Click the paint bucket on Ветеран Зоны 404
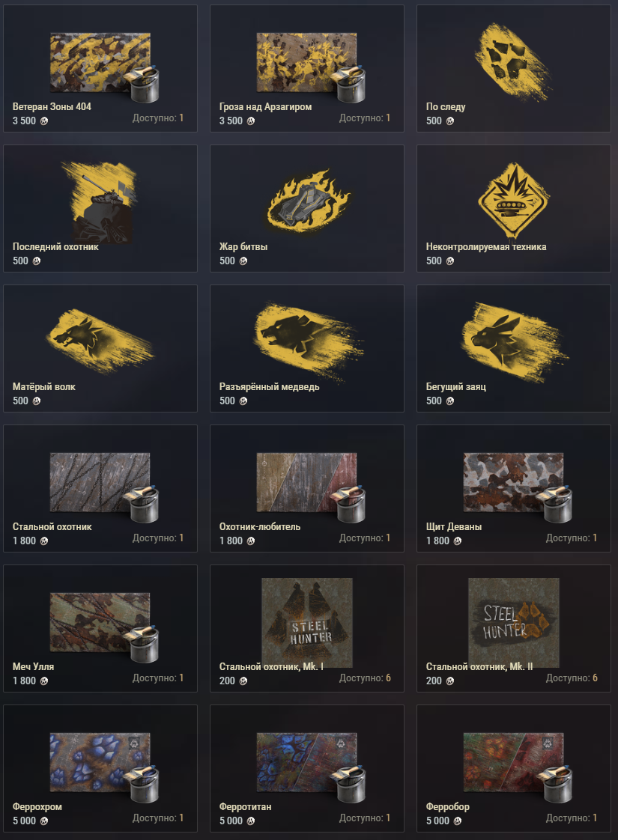 click(144, 85)
